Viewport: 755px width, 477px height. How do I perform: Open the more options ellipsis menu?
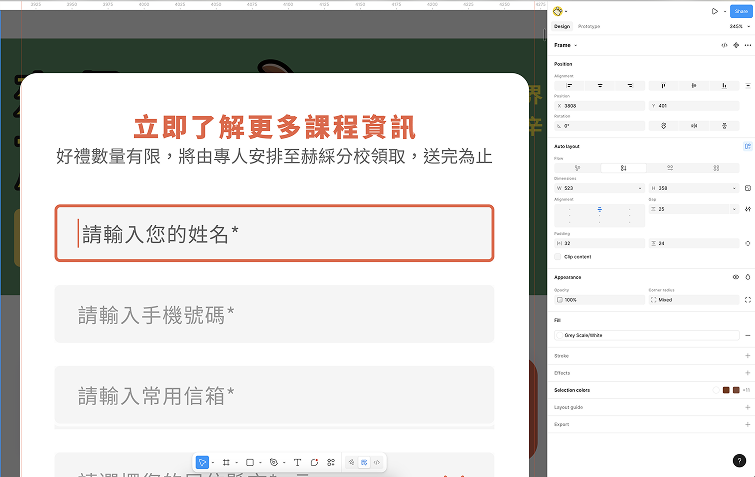748,45
